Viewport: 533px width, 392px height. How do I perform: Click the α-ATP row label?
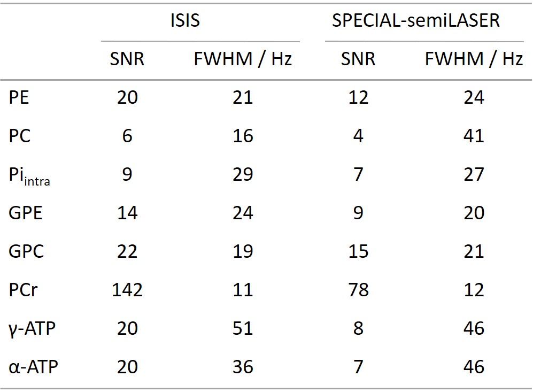(32, 367)
